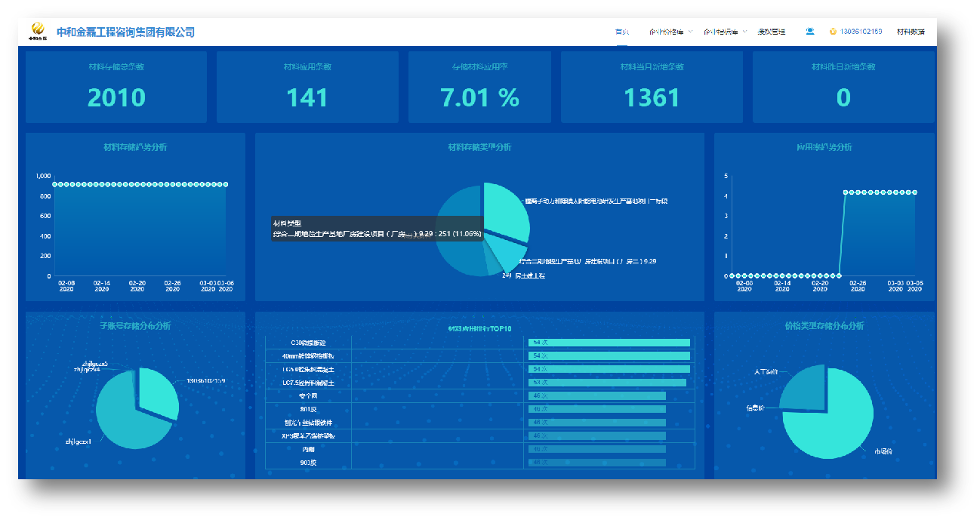Click the 中和金鑫 company logo icon
Viewport: 980px width, 523px height.
[x=38, y=31]
